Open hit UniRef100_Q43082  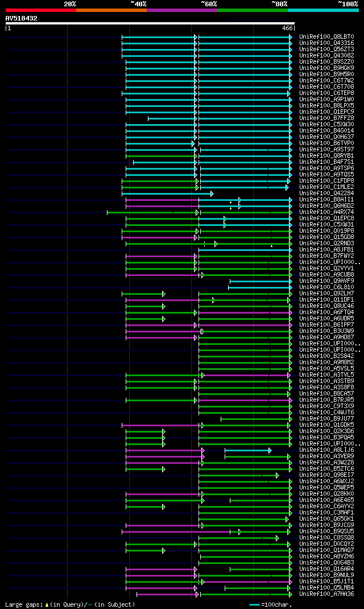coord(326,56)
